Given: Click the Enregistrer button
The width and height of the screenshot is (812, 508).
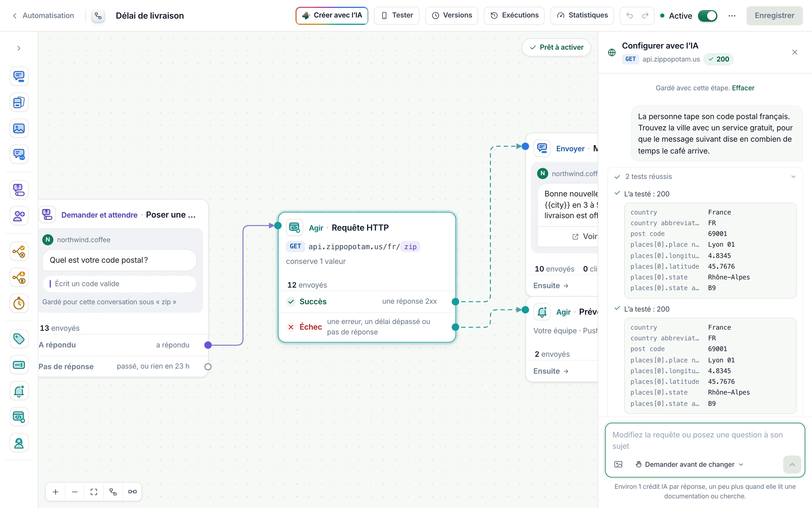Looking at the screenshot, I should 775,16.
